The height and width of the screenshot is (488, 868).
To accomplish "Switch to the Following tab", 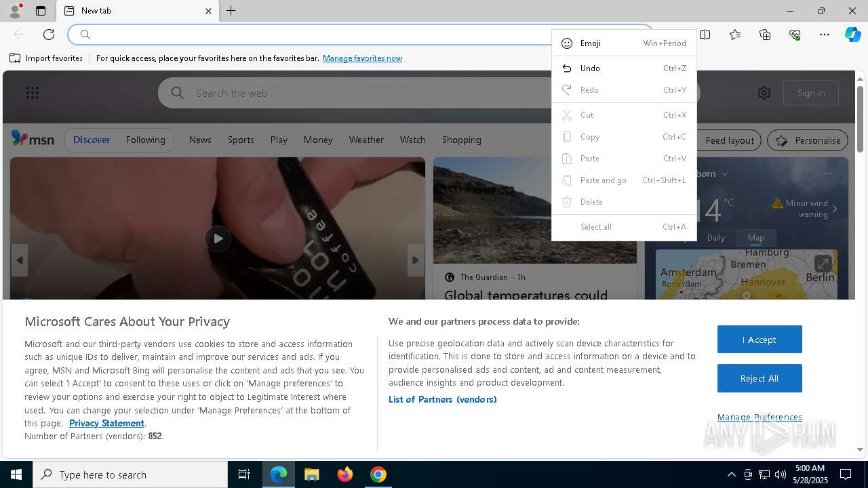I will 145,140.
